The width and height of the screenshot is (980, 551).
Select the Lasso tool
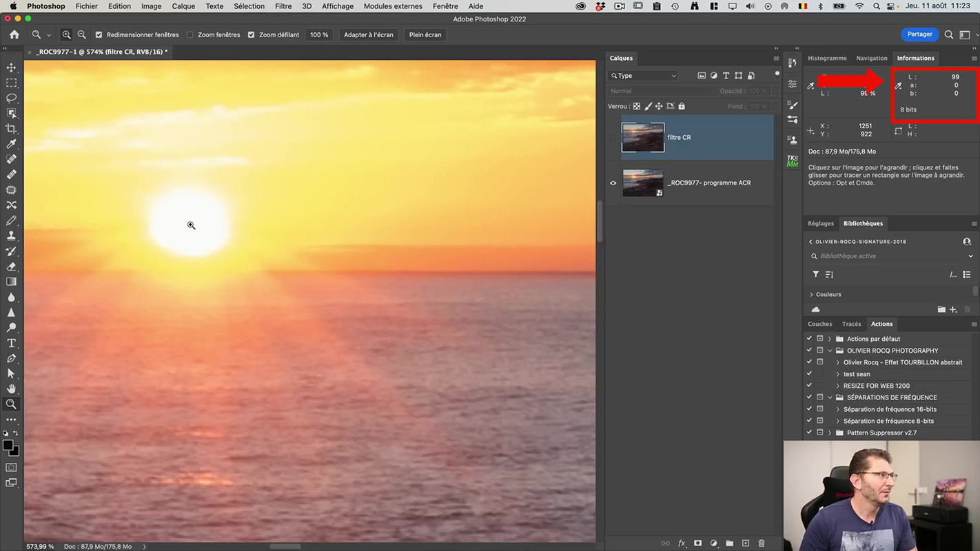(x=11, y=98)
